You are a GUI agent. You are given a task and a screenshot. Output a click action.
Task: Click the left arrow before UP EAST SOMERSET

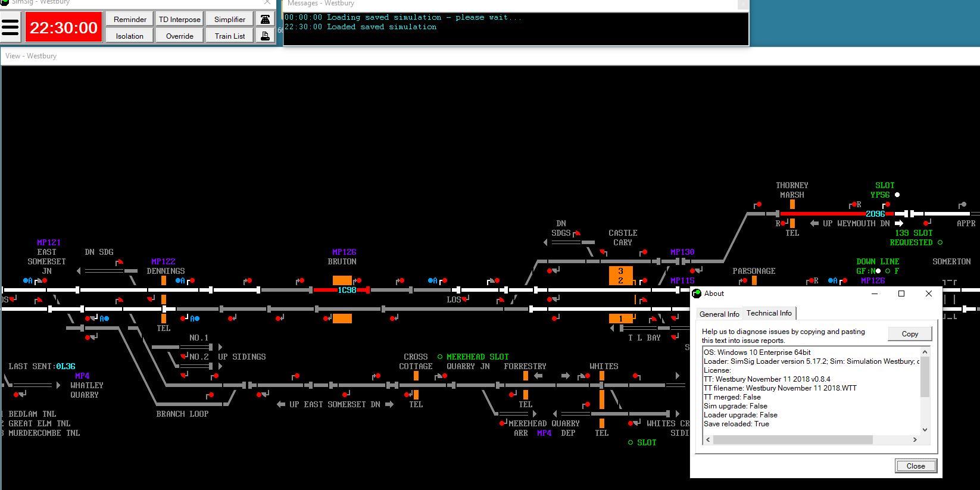(281, 404)
